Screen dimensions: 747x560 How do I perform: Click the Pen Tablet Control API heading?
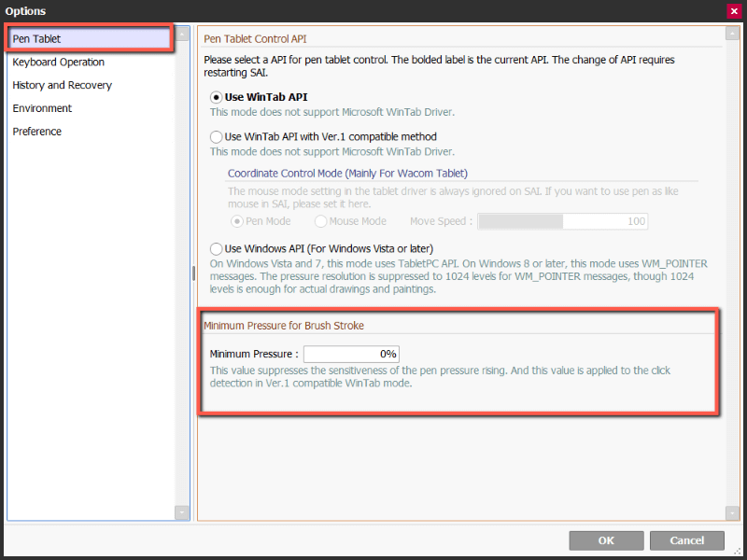[x=255, y=39]
